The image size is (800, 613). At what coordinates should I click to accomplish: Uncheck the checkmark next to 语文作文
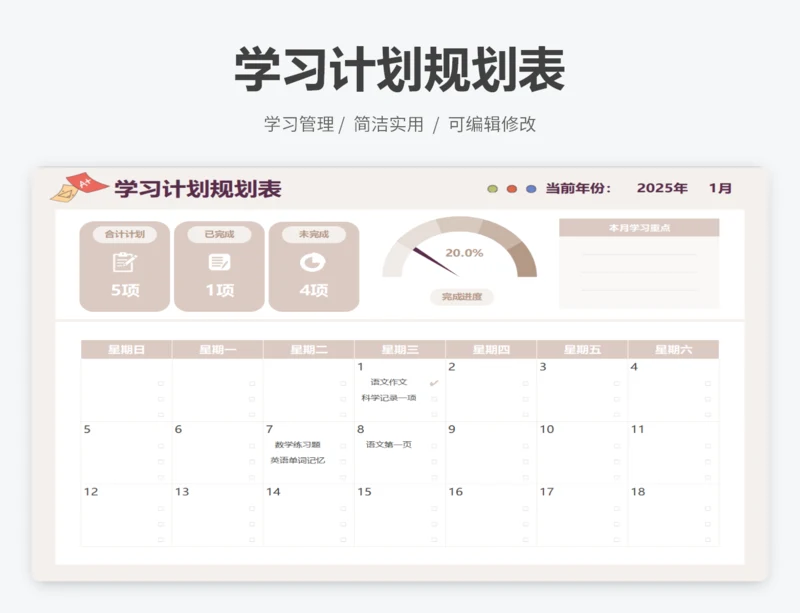tap(434, 383)
